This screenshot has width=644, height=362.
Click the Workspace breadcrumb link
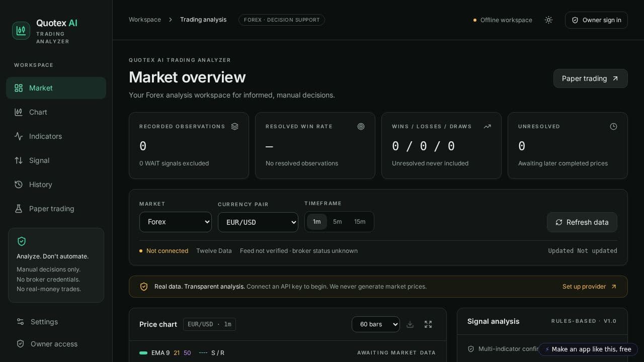point(145,20)
